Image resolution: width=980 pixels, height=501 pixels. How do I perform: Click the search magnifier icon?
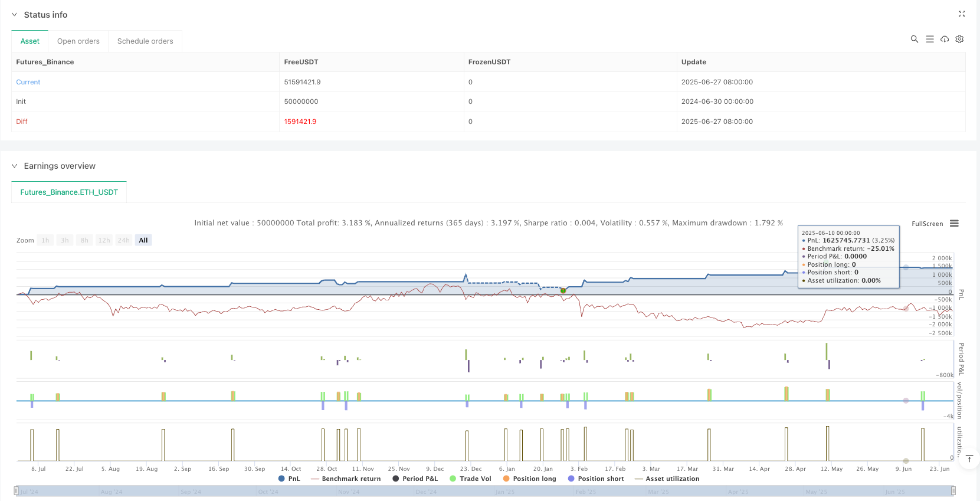click(x=915, y=39)
